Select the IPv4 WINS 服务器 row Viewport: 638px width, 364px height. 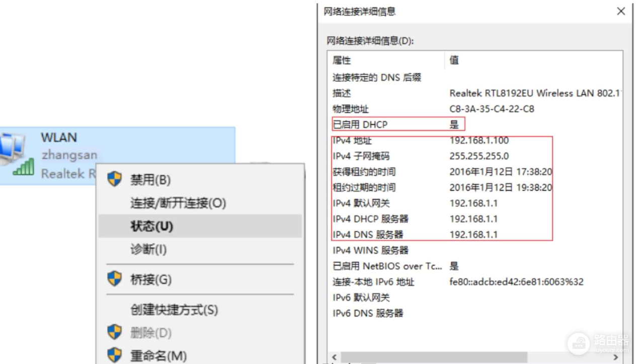pos(475,250)
